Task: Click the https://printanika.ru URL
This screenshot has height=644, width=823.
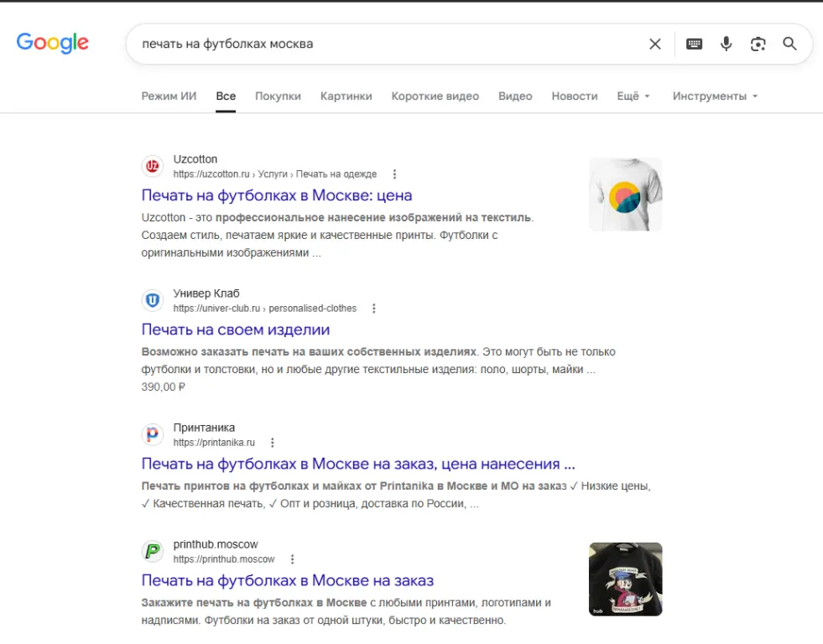Action: [214, 443]
